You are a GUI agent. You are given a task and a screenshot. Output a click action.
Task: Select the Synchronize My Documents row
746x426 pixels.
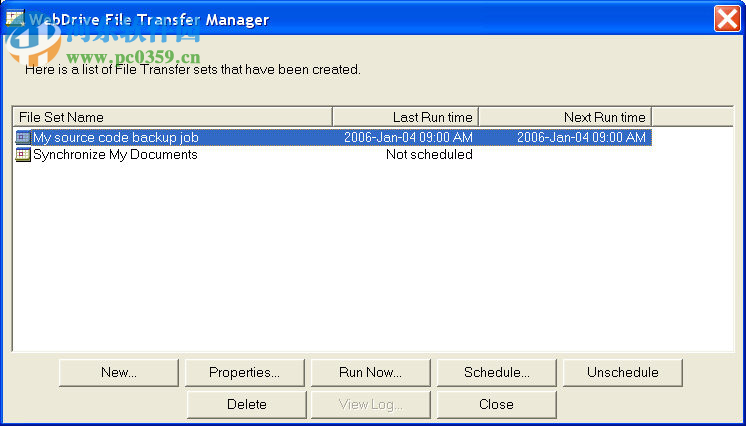tap(333, 155)
